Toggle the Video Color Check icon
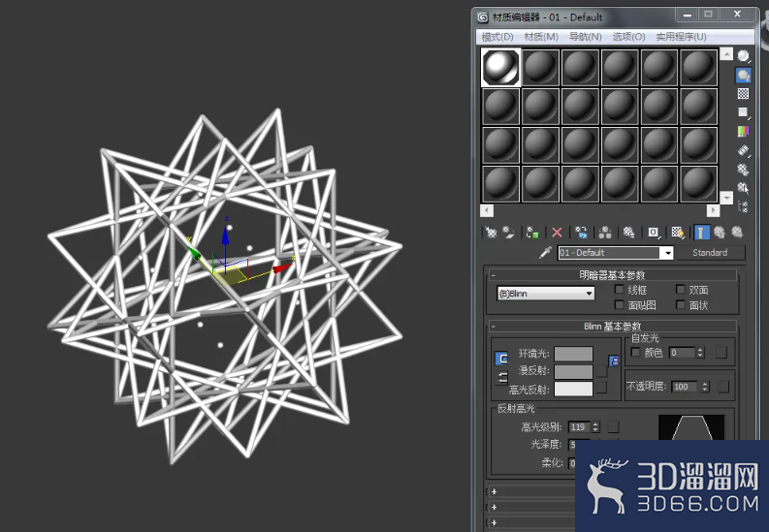The height and width of the screenshot is (532, 769). click(x=744, y=131)
